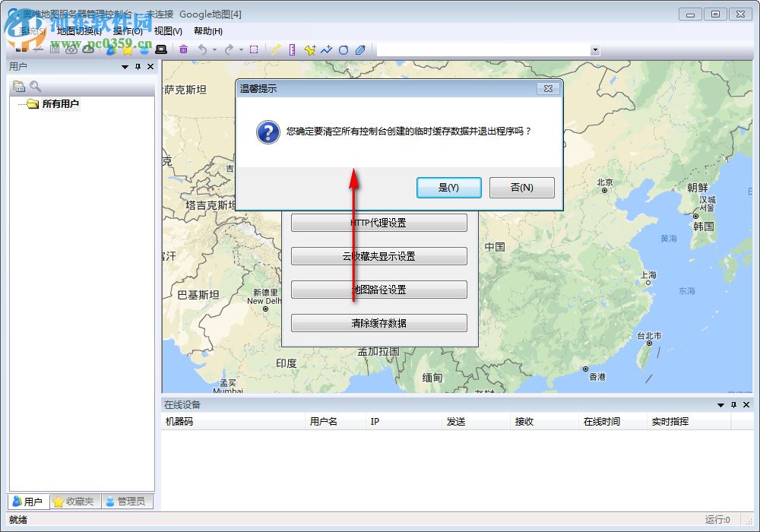The height and width of the screenshot is (532, 760).
Task: Click the 是(Y) confirmation button
Action: tap(448, 188)
